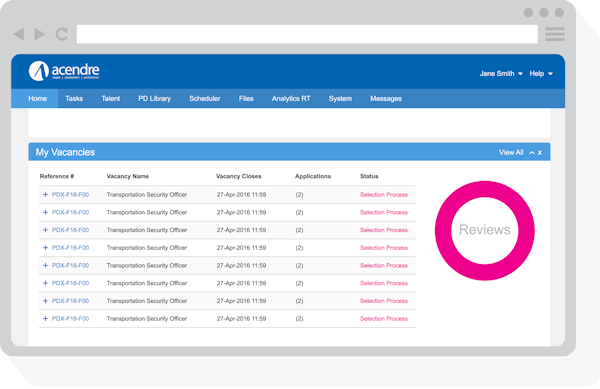Click the Acendre logo

point(64,71)
